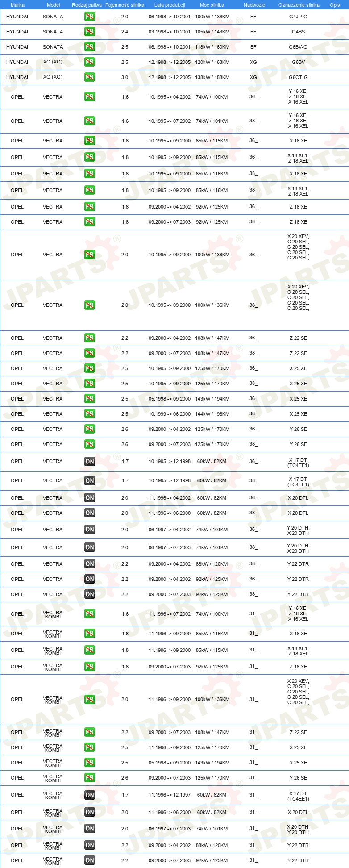Click the PB icon for Sonata 2.5 G6BV-G
Viewport: 349px width, 868px height.
[x=89, y=47]
